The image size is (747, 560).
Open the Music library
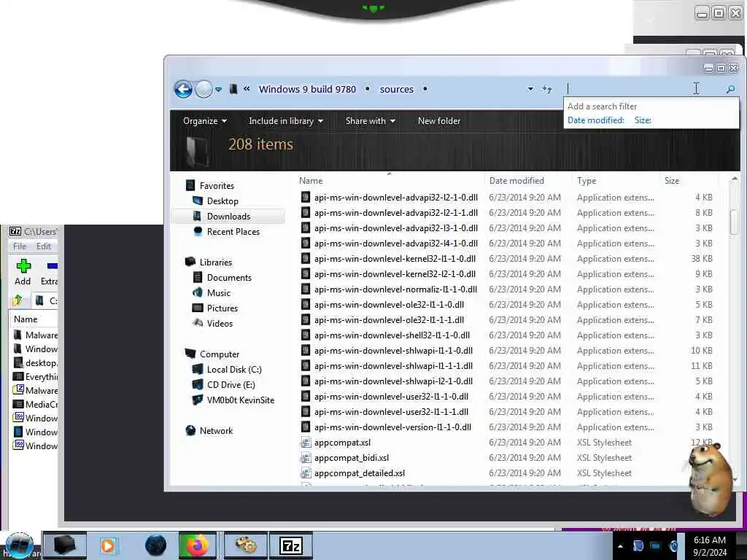219,293
